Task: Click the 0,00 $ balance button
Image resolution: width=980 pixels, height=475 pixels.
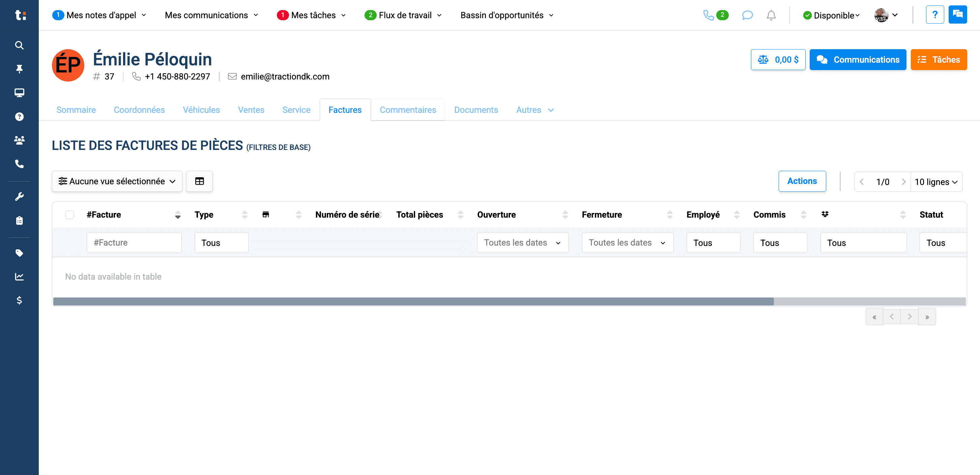Action: (x=778, y=60)
